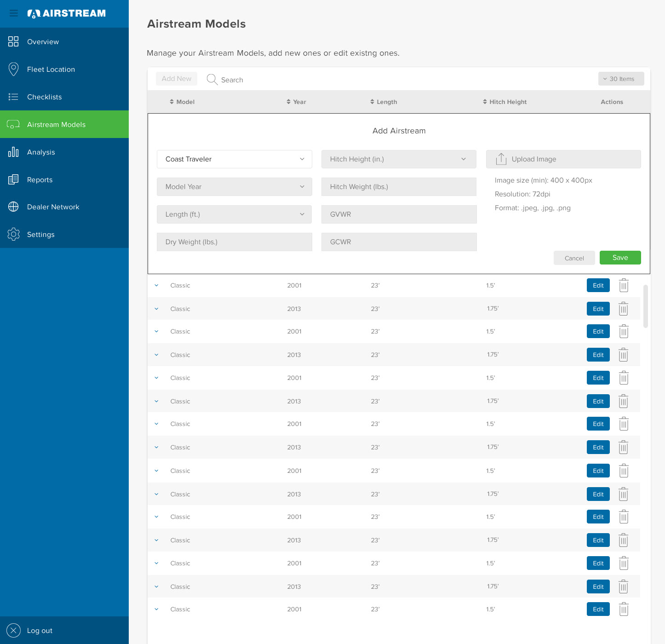Click the Overview grid icon
The height and width of the screenshot is (644, 665).
[13, 41]
